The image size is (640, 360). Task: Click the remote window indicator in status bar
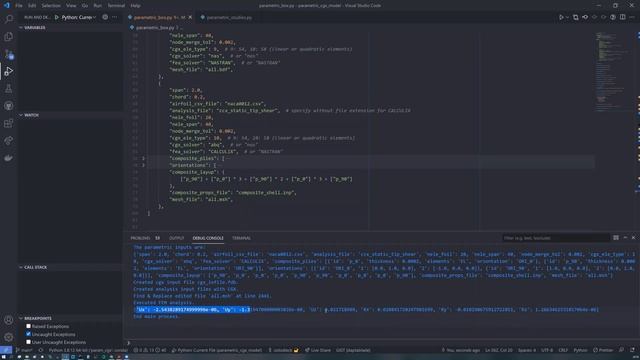[x=6, y=350]
